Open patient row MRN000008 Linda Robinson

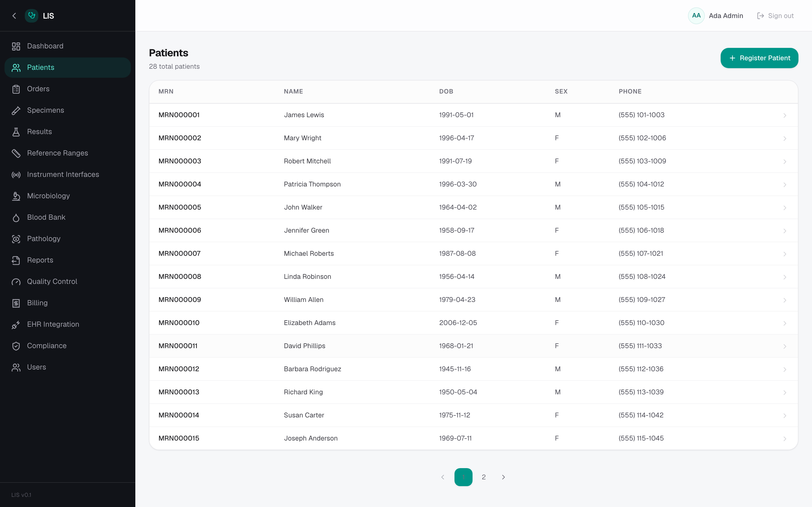coord(473,277)
